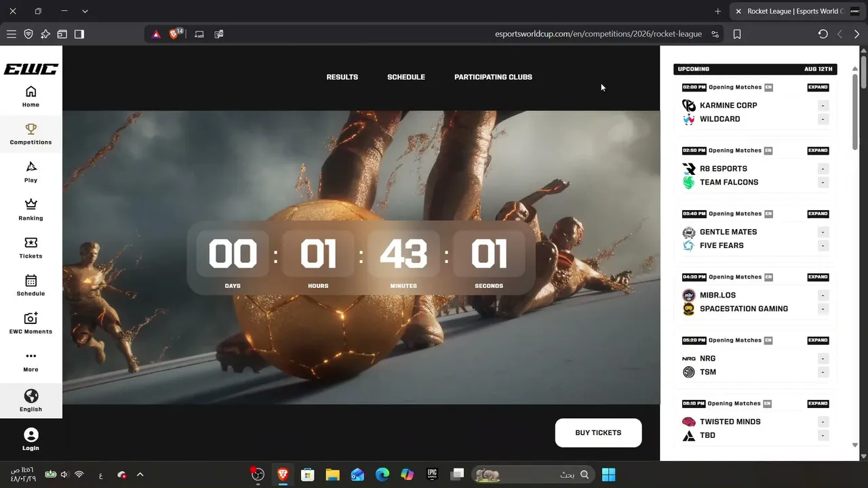Select the Team Falcons team name
This screenshot has width=868, height=488.
(729, 182)
